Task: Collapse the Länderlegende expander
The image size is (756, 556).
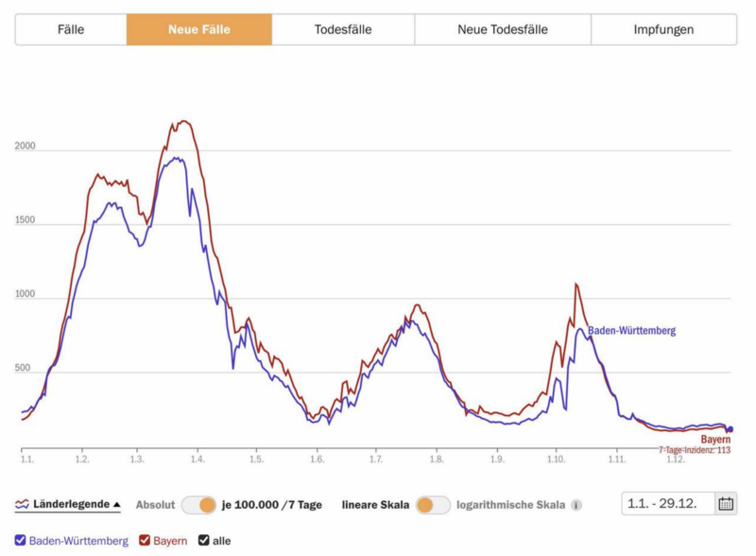Action: click(x=68, y=504)
